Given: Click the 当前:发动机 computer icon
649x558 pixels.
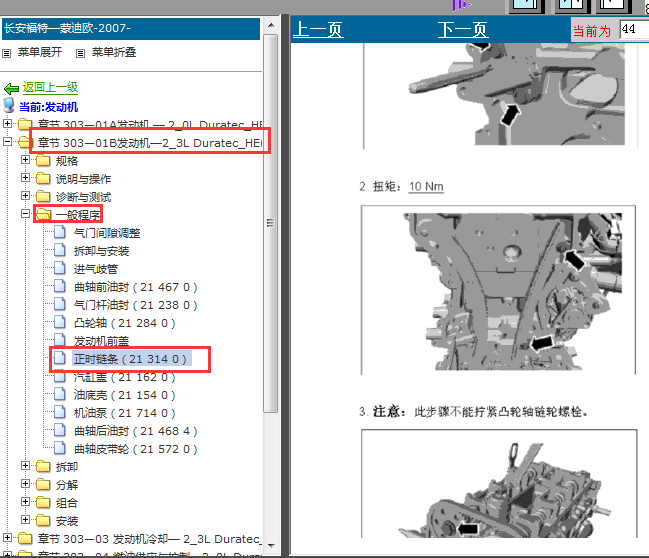Looking at the screenshot, I should pyautogui.click(x=9, y=106).
